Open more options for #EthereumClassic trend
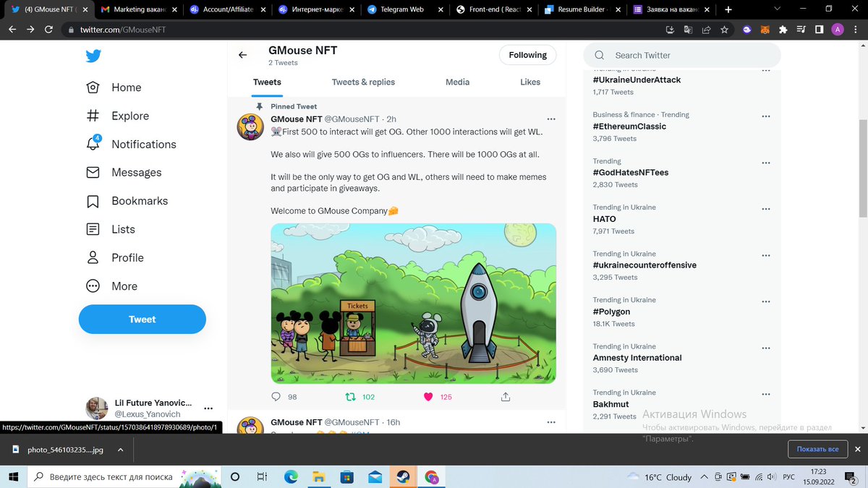Screen dimensions: 868x488 pos(766,116)
